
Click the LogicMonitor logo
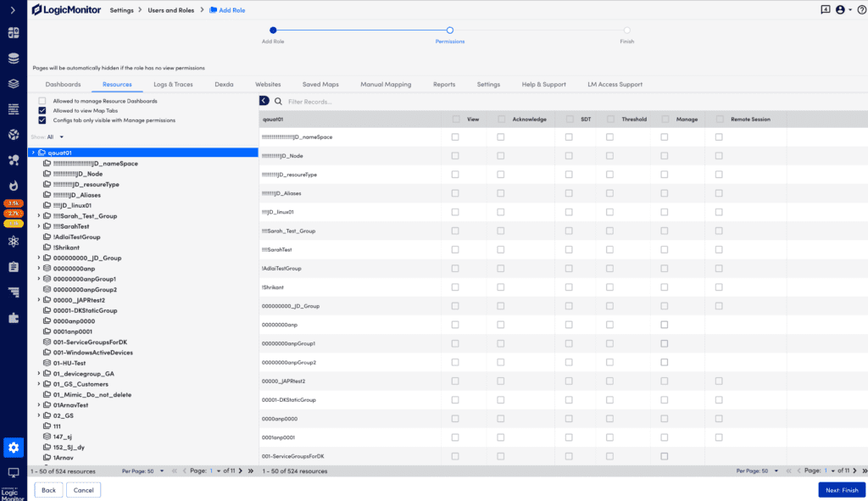click(x=66, y=10)
